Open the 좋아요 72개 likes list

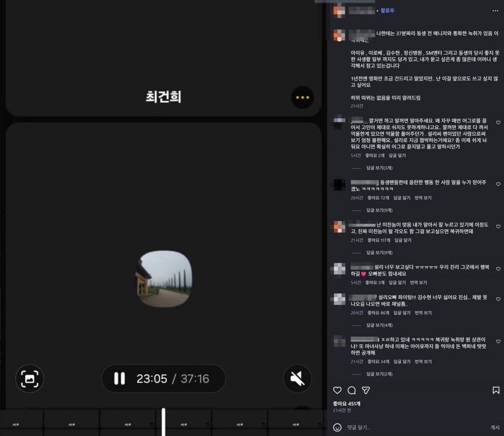[x=378, y=198]
